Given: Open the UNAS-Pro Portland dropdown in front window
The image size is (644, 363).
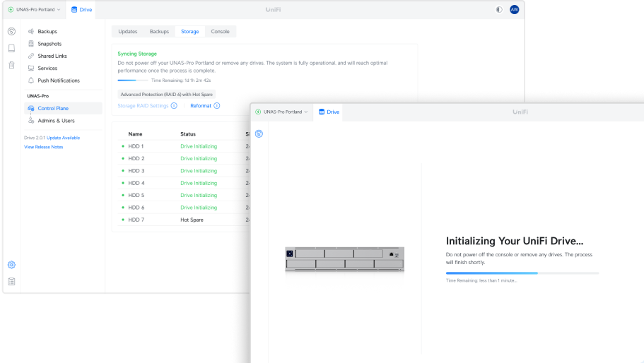Looking at the screenshot, I should click(281, 112).
